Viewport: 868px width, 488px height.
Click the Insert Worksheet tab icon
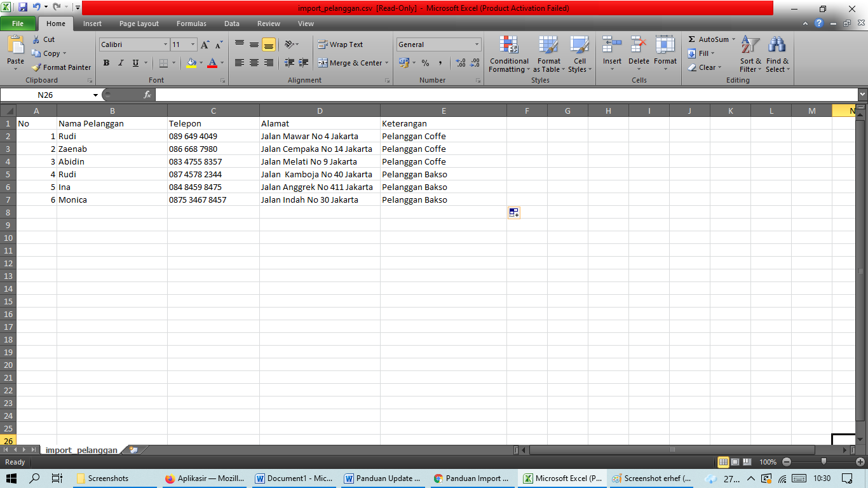coord(133,450)
